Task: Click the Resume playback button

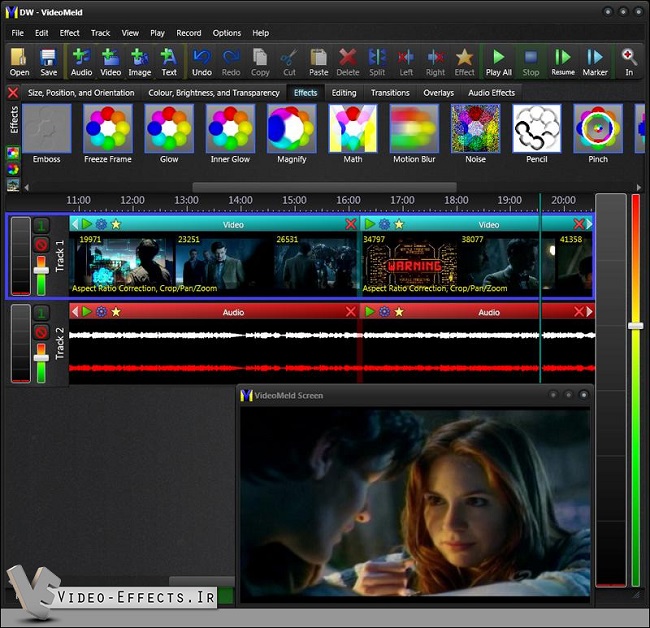Action: [563, 62]
